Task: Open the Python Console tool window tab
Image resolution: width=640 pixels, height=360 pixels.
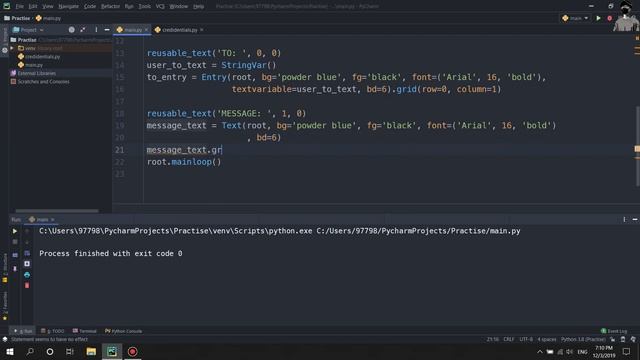Action: tap(123, 331)
